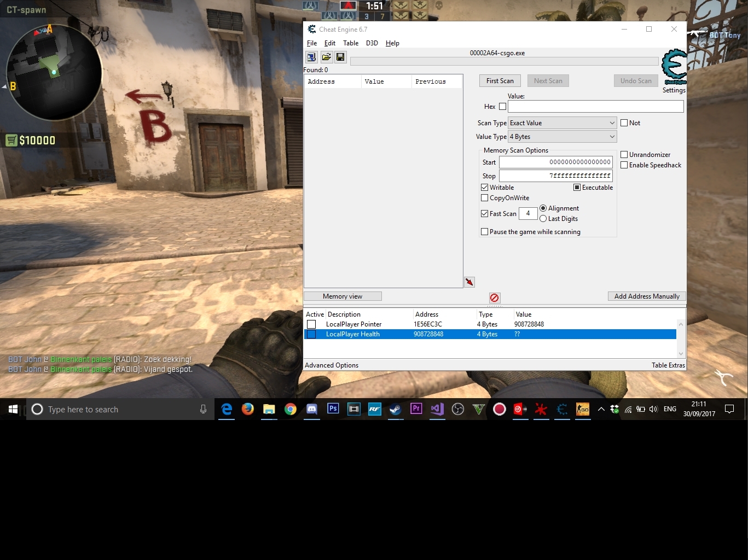Open Steam from the taskbar
The height and width of the screenshot is (560, 748).
click(x=396, y=409)
